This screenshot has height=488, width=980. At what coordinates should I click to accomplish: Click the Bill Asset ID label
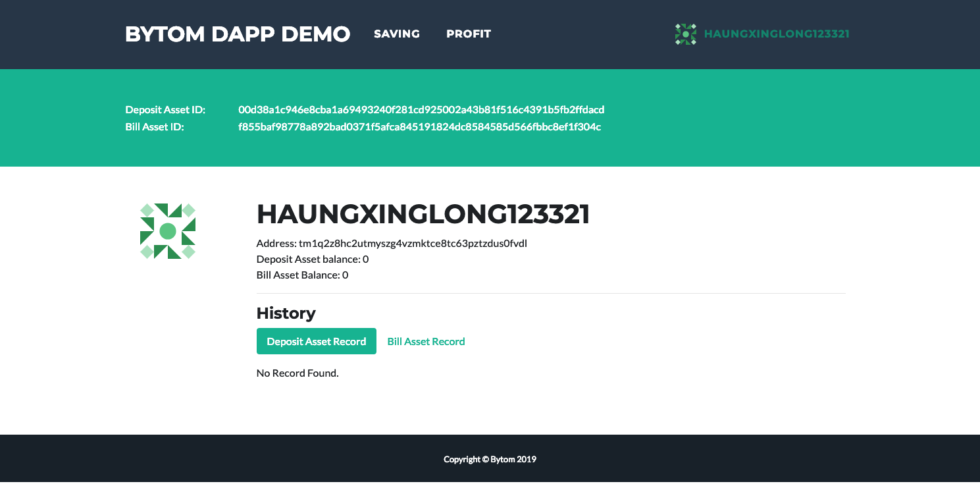coord(155,126)
